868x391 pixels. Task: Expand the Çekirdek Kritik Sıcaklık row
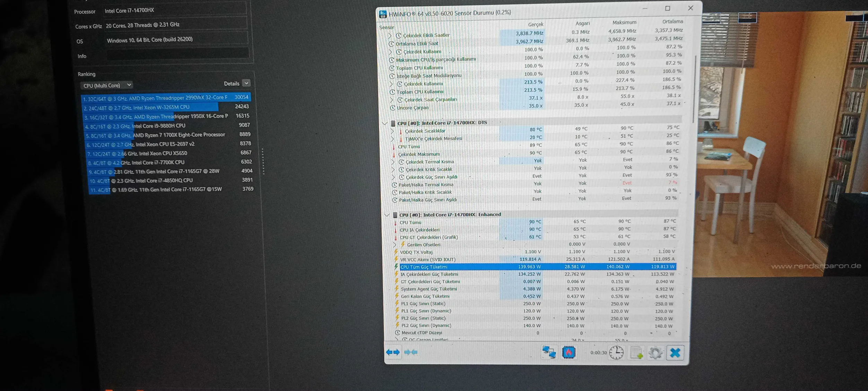(393, 170)
